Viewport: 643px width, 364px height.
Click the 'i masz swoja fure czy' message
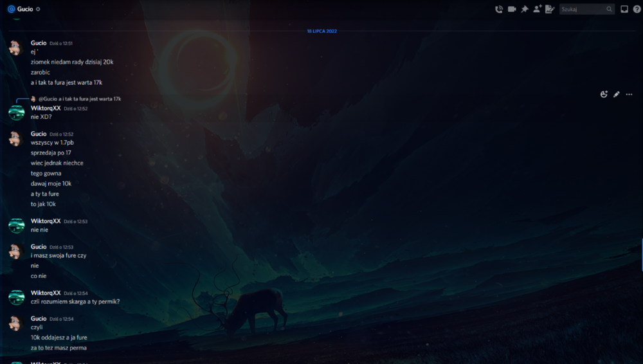point(59,255)
